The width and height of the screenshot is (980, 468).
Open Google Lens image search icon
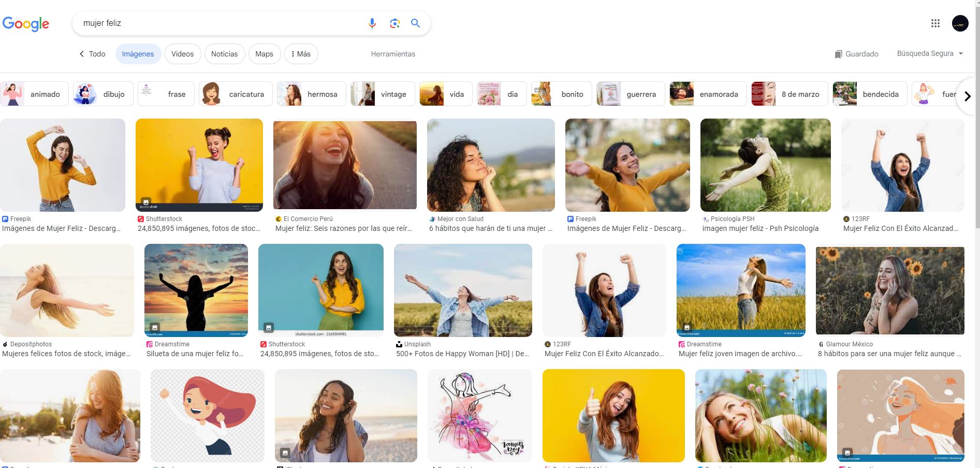[394, 23]
